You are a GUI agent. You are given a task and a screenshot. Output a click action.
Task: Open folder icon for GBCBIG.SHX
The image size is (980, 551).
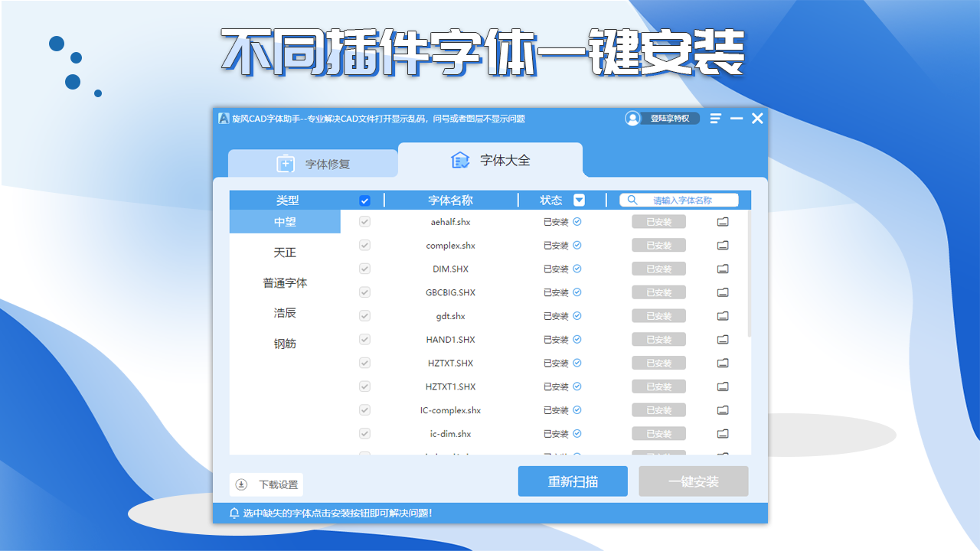(x=723, y=292)
